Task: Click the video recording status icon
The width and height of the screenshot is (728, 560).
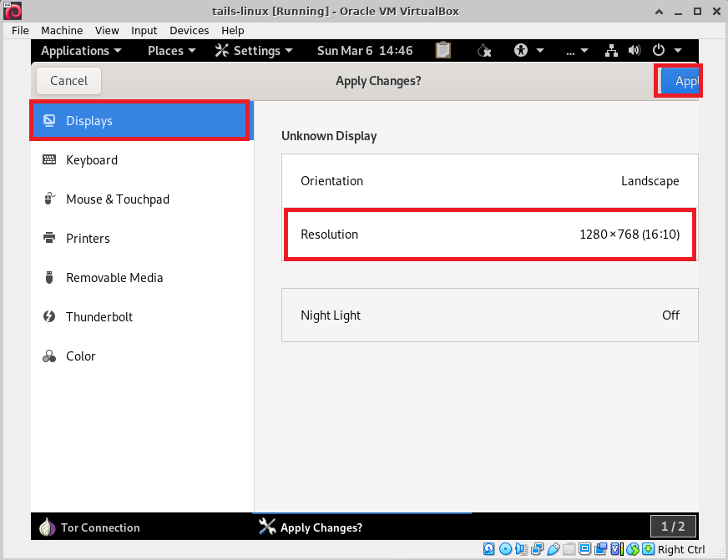Action: 601,549
